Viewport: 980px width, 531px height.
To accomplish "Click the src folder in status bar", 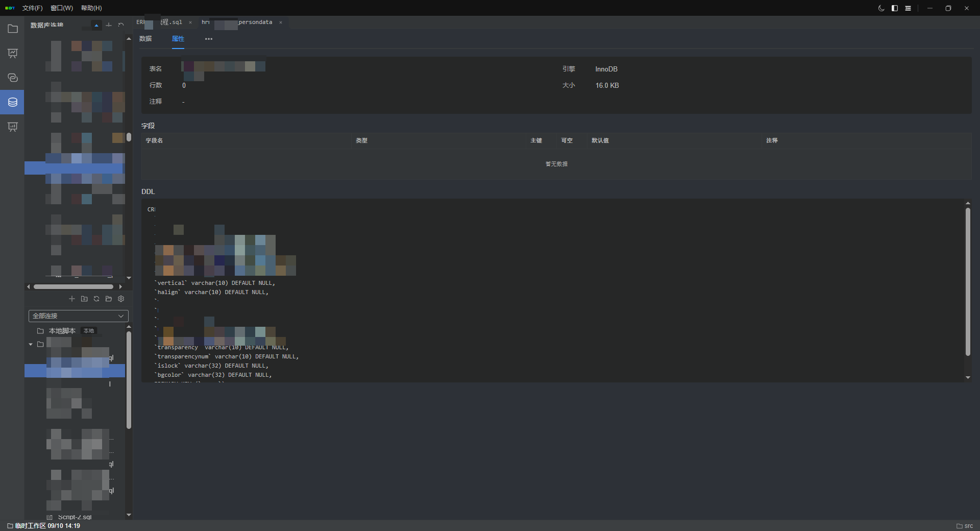I will pos(965,526).
